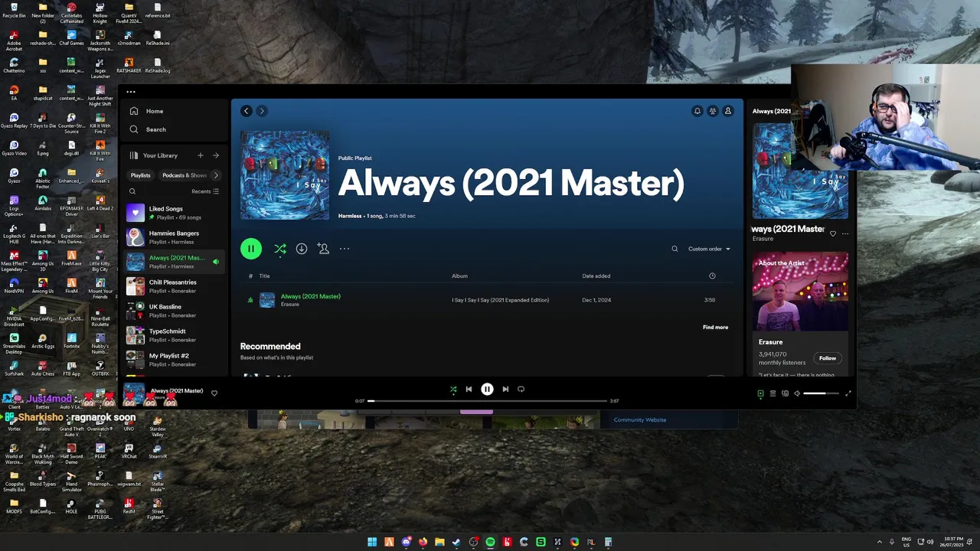The height and width of the screenshot is (551, 980).
Task: Open the Chill Pleasantries playlist
Action: tap(174, 285)
